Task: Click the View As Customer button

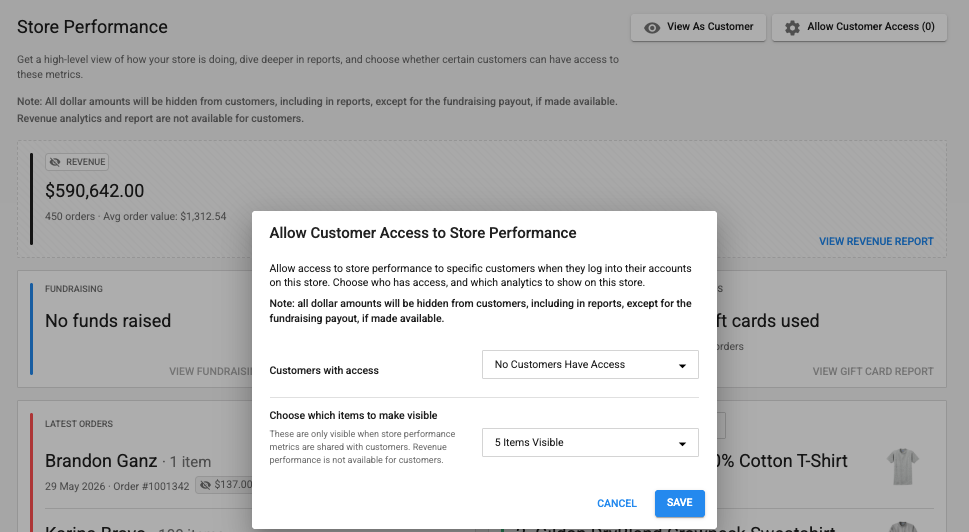Action: [x=698, y=27]
